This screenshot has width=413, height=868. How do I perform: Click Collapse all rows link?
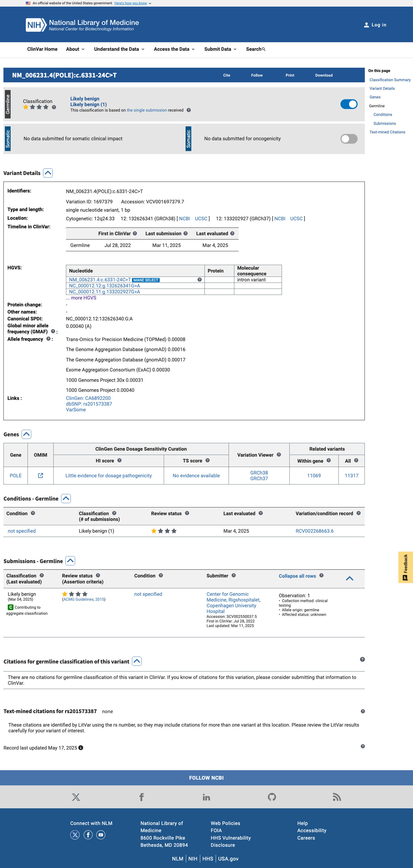point(297,576)
